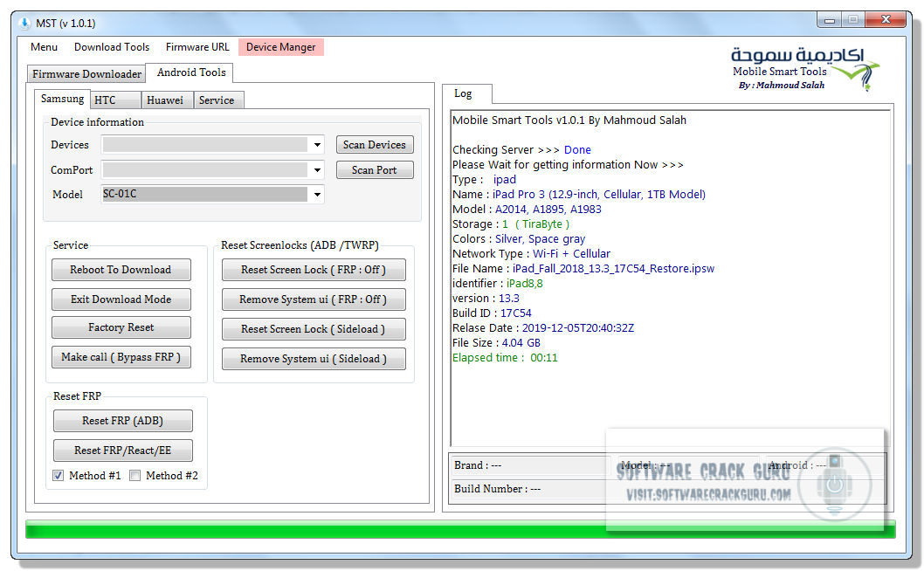Click the 'Mobile Smart Tools v1.0.1 By Mahmoud Salah' header line

(569, 120)
